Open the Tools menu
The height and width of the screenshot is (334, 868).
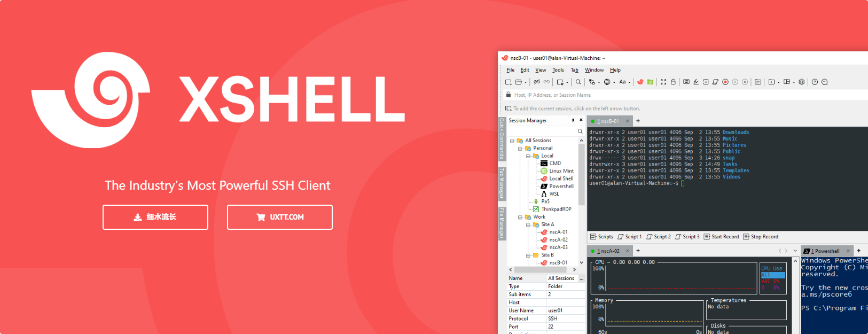click(558, 70)
